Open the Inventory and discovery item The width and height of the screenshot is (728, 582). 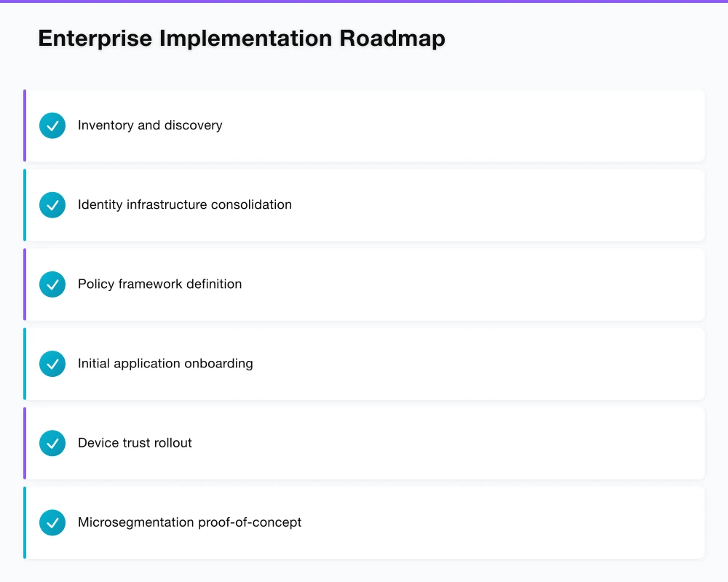click(364, 125)
